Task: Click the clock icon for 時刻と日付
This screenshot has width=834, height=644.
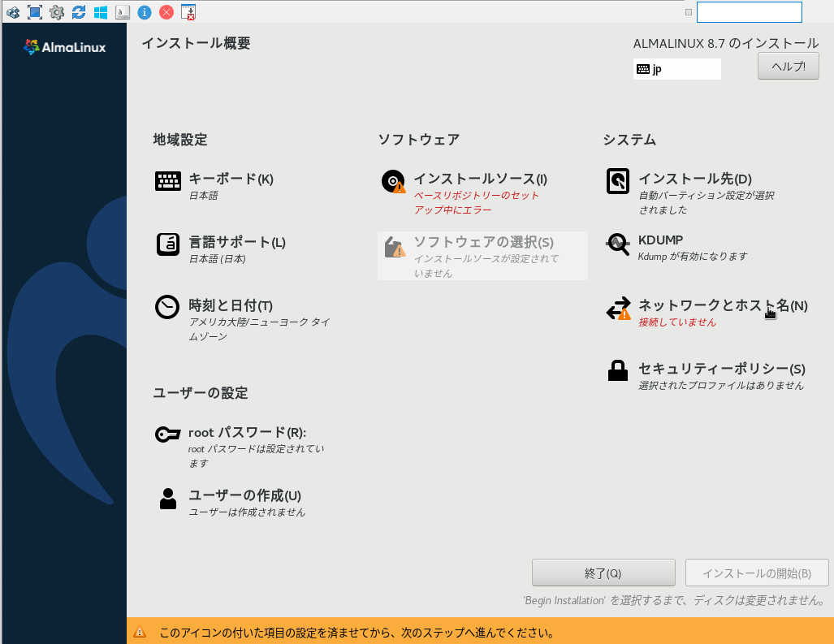Action: 167,307
